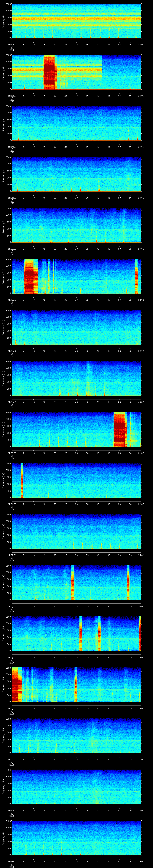This screenshot has height=868, width=153.
Task: Click the 21:25:00 time axis label
Action: coord(12,198)
